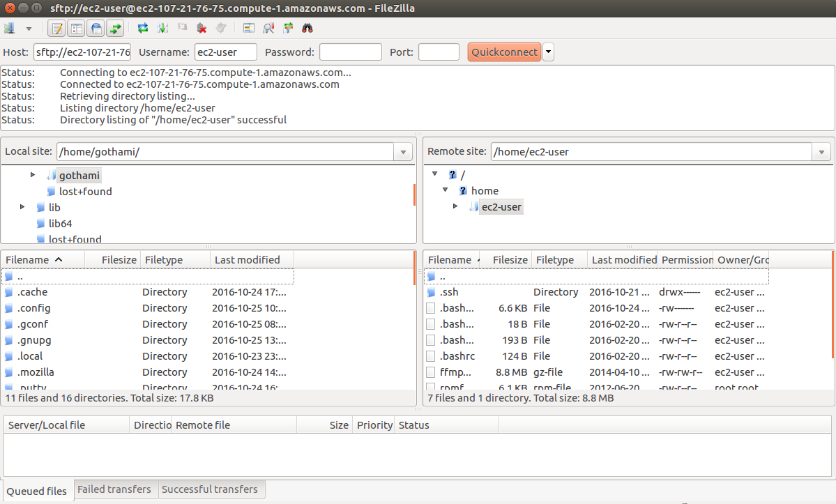Screen dimensions: 836x504
Task: Click the remote Filetype column header
Action: click(x=558, y=260)
